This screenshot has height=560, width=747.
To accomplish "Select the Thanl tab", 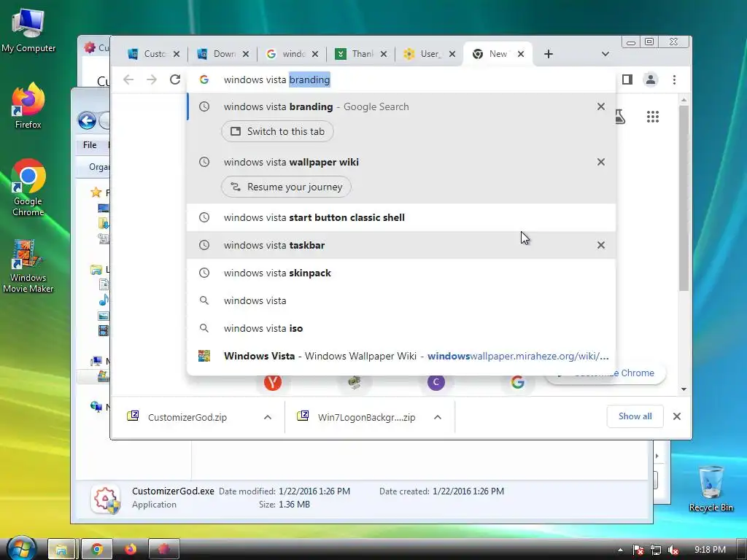I will pyautogui.click(x=361, y=54).
